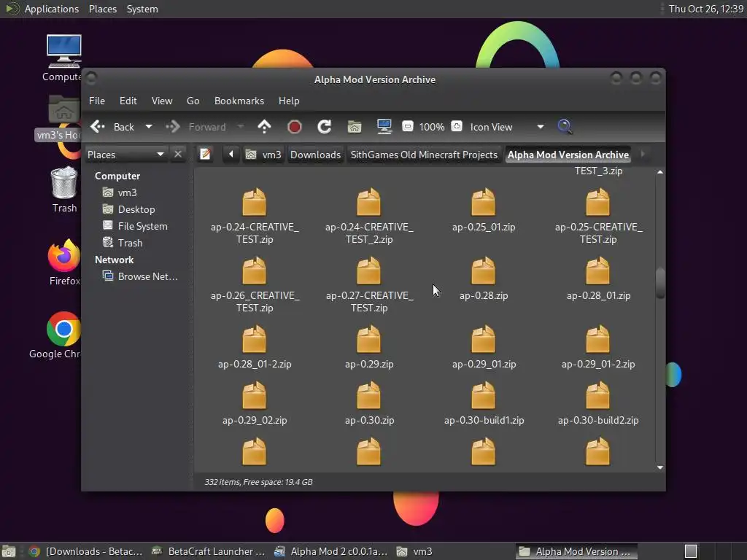Open the View menu
747x560 pixels.
(x=161, y=101)
